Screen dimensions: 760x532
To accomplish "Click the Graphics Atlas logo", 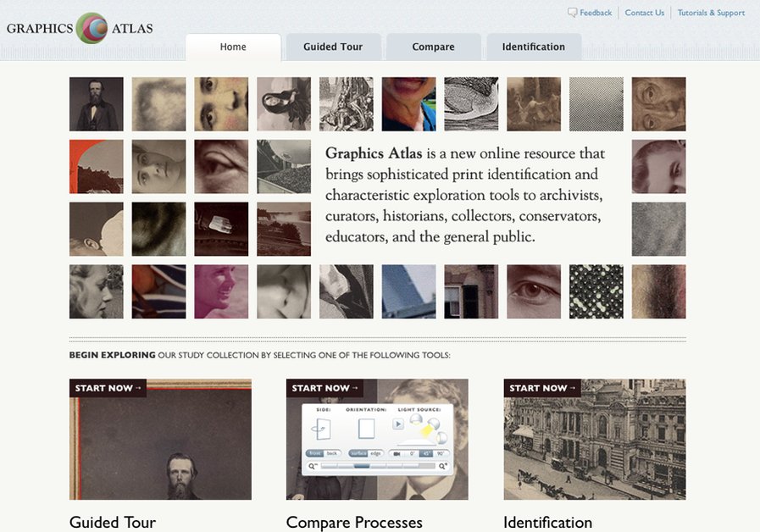I will (x=79, y=27).
